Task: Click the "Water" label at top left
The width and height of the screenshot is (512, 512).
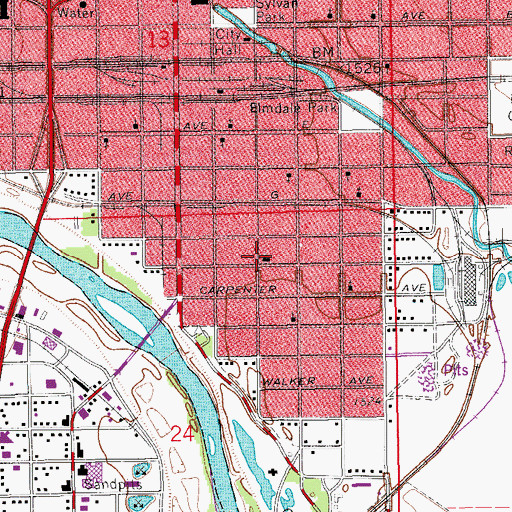Action: coord(76,13)
